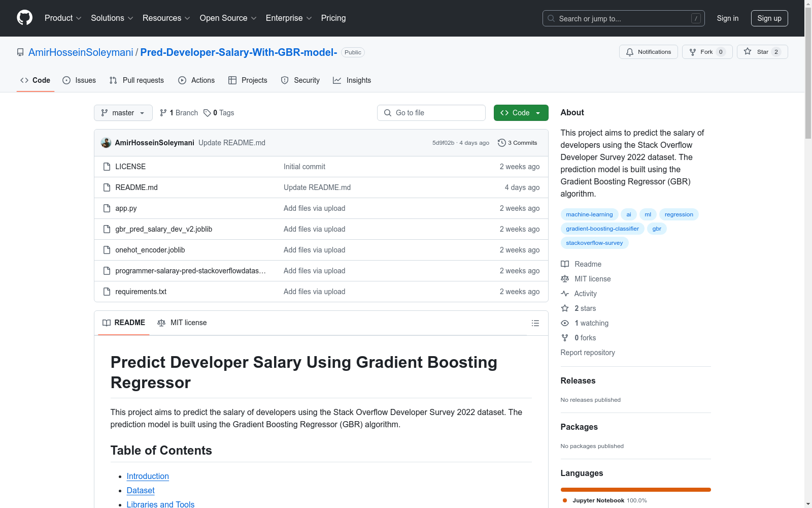Click the repository icon beside owner name
The image size is (812, 508).
[x=20, y=52]
